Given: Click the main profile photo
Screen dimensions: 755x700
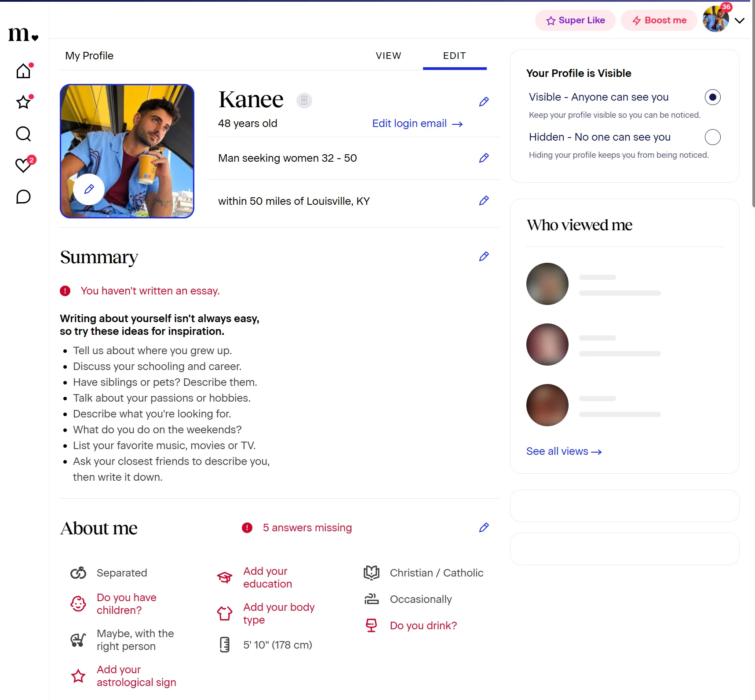Looking at the screenshot, I should (127, 151).
